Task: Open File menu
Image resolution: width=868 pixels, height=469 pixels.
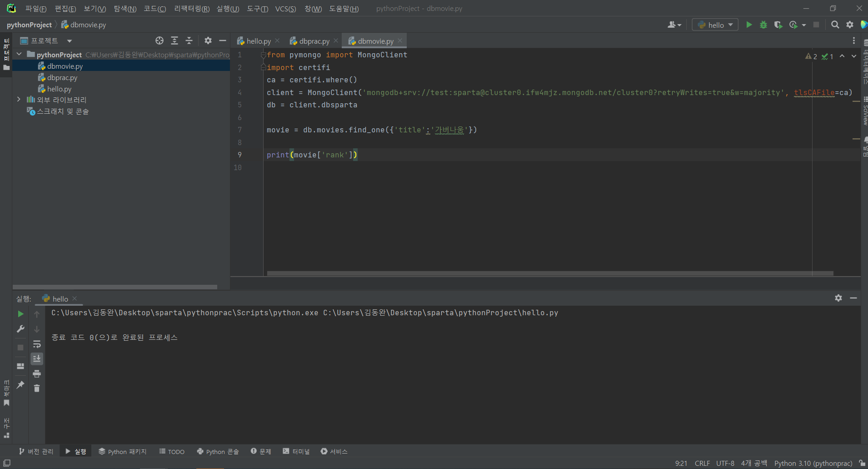Action: point(36,9)
